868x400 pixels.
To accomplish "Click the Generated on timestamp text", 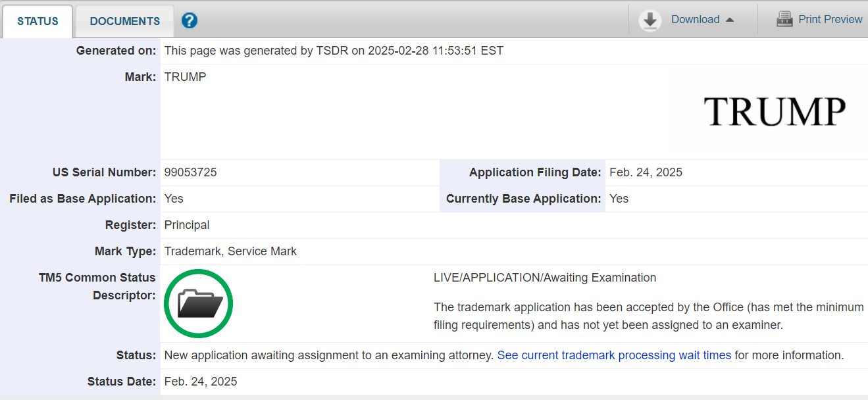I will pyautogui.click(x=334, y=51).
